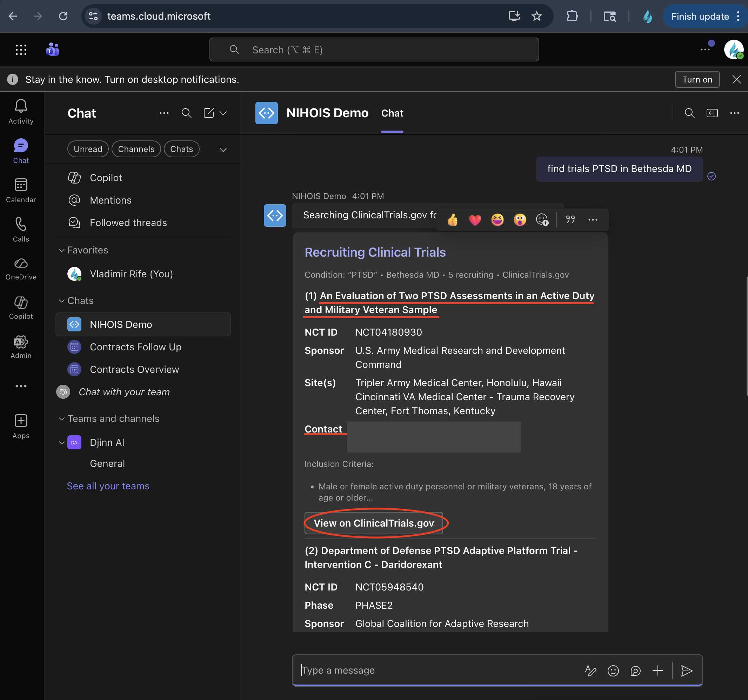This screenshot has width=748, height=700.
Task: Collapse the Favorites section
Action: pos(62,250)
